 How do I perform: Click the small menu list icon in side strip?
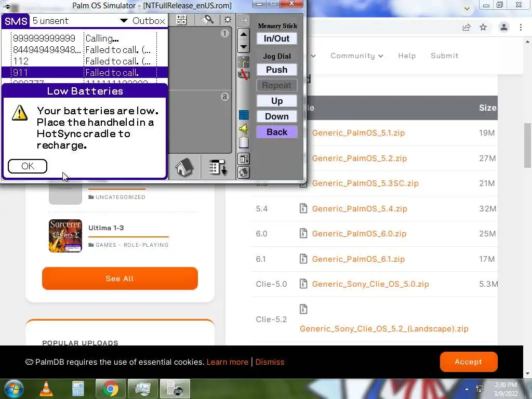(243, 159)
